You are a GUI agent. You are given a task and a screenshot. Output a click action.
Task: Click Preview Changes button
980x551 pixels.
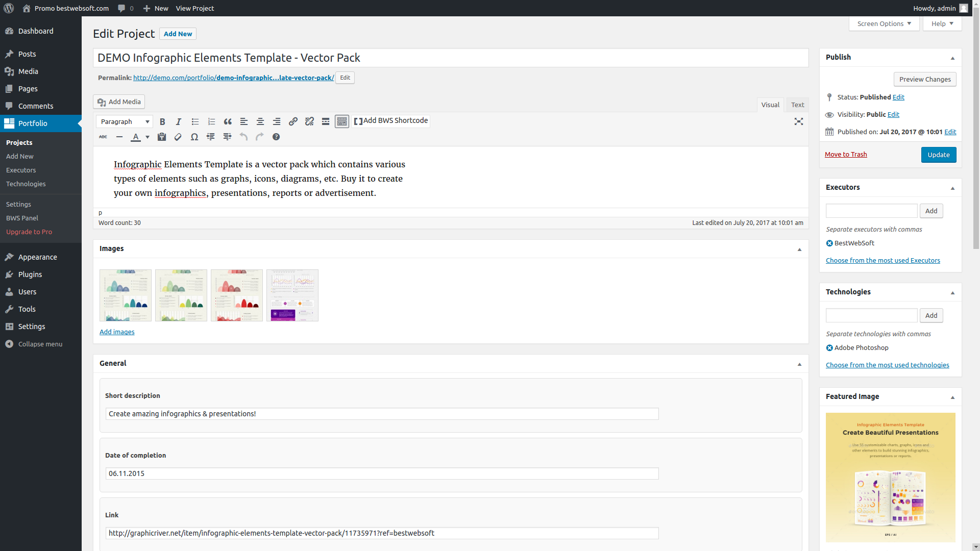point(925,79)
